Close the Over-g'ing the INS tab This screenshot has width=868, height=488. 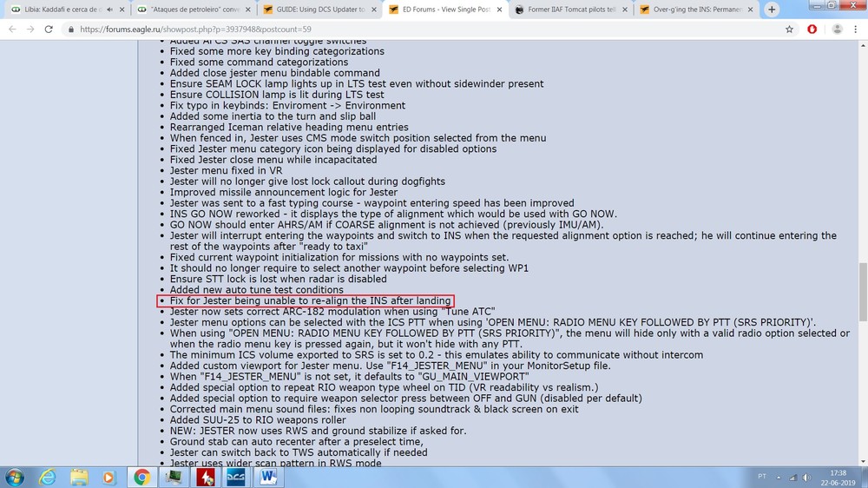tap(750, 10)
